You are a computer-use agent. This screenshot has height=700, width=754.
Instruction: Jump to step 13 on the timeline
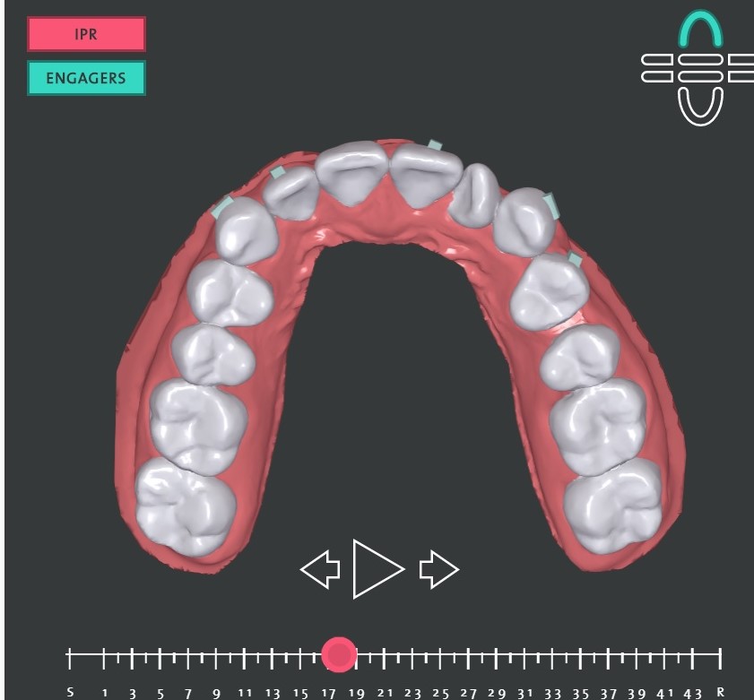273,693
